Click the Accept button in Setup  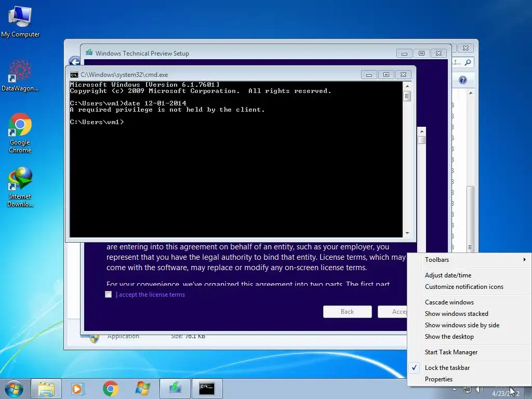tap(393, 312)
